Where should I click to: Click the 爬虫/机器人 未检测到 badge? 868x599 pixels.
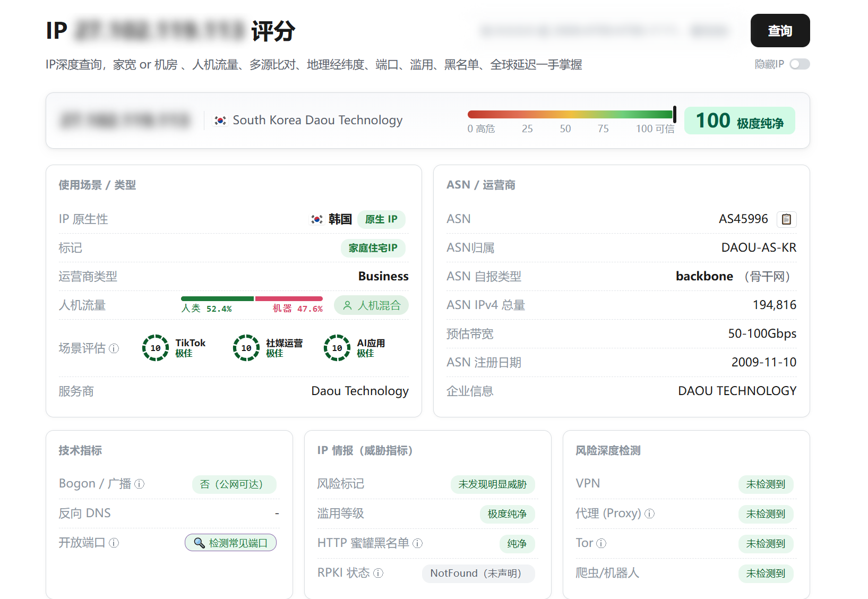766,574
